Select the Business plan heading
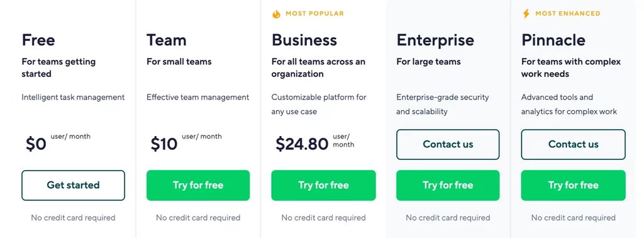 pos(304,40)
